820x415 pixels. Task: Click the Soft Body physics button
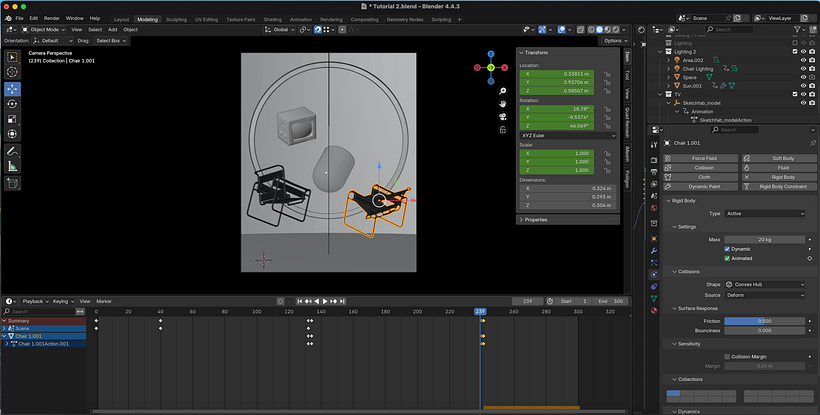tap(779, 158)
